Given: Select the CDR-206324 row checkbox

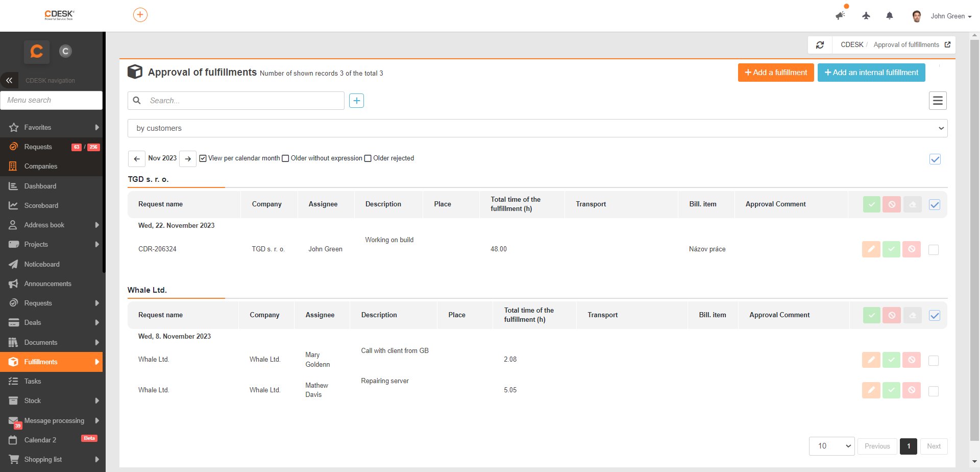Looking at the screenshot, I should pos(934,250).
